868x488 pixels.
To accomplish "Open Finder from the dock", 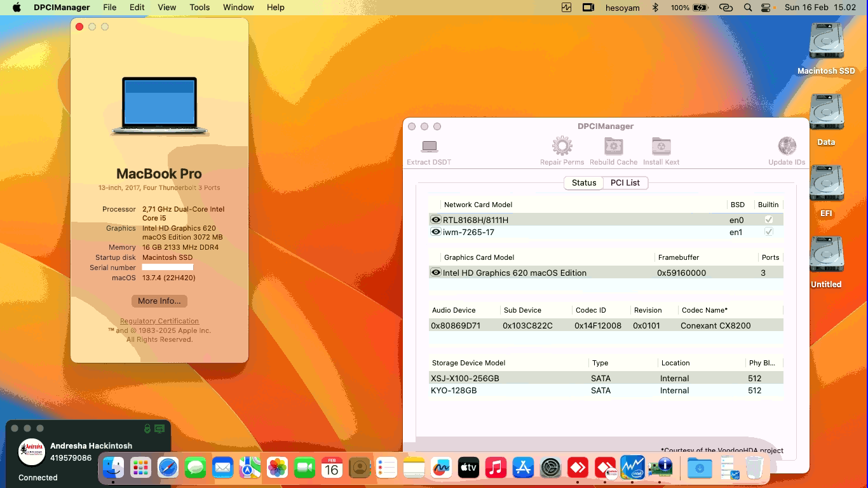I will [x=113, y=468].
